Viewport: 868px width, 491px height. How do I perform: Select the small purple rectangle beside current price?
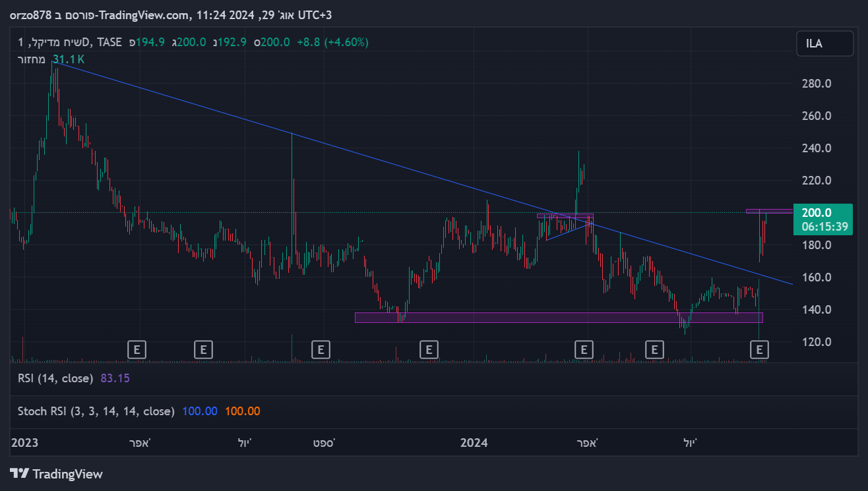click(769, 211)
